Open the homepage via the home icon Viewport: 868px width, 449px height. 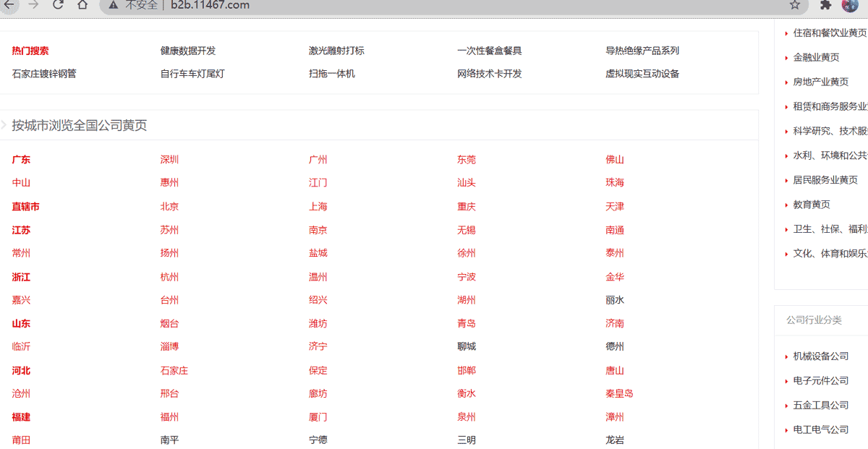click(82, 4)
